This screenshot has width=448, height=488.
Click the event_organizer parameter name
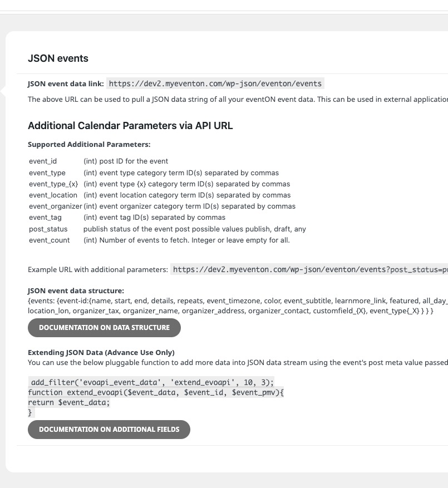point(56,206)
